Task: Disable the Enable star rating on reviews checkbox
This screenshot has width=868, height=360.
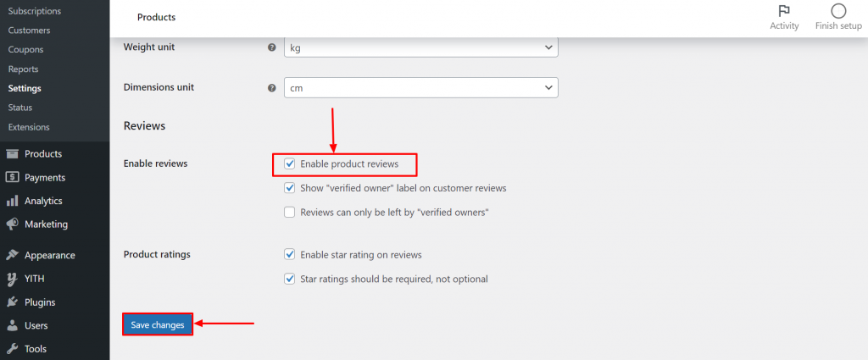Action: click(x=290, y=255)
